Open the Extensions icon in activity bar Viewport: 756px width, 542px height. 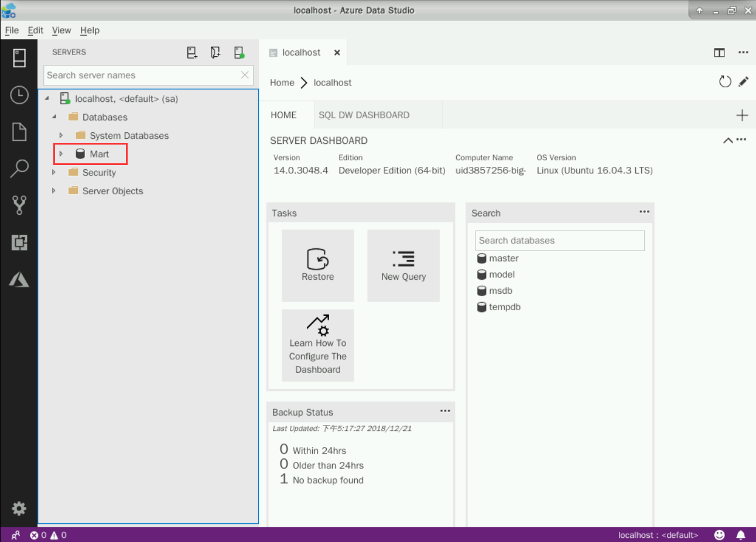click(x=19, y=242)
